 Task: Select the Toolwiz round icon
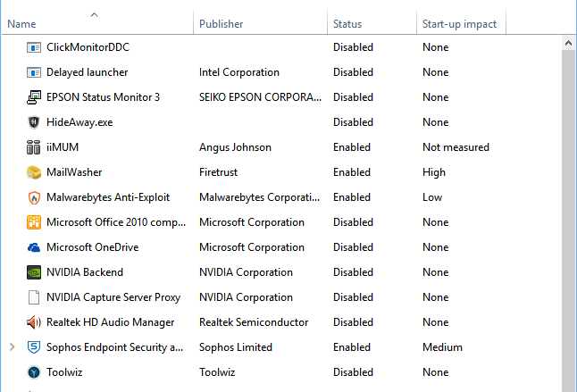click(x=34, y=372)
